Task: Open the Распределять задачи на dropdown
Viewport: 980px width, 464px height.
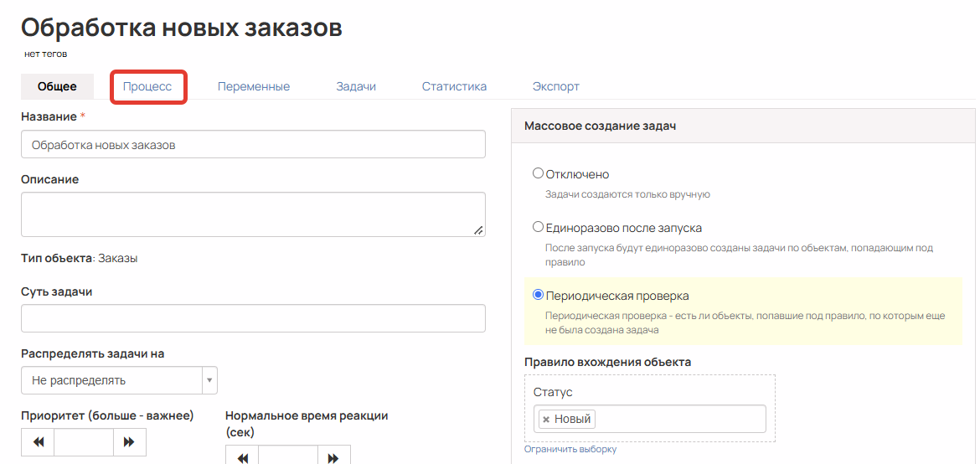Action: pos(120,380)
